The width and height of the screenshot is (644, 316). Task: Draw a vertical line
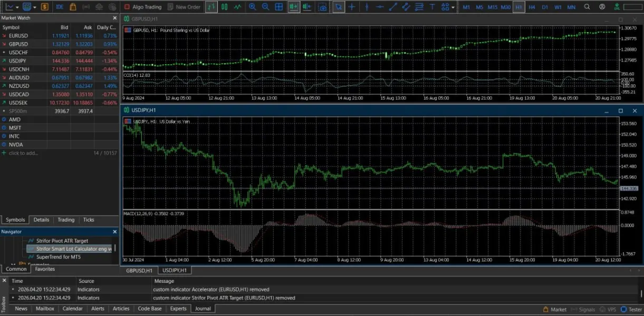(x=367, y=7)
